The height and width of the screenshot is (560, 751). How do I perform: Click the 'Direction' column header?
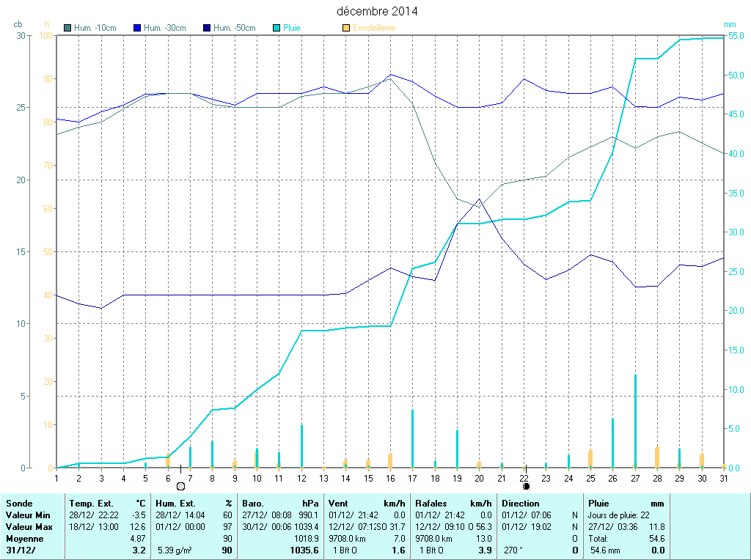pos(520,504)
